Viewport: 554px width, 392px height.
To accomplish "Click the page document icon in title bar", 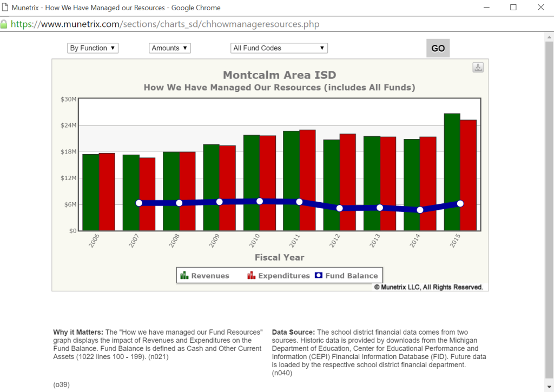I will 5,8.
